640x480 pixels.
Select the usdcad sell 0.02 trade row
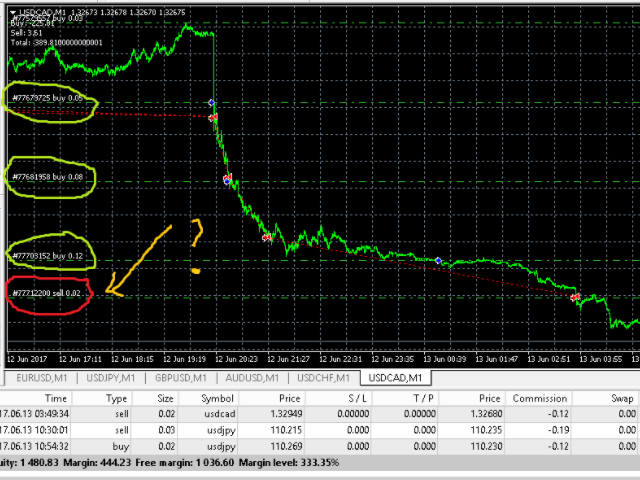click(x=320, y=414)
